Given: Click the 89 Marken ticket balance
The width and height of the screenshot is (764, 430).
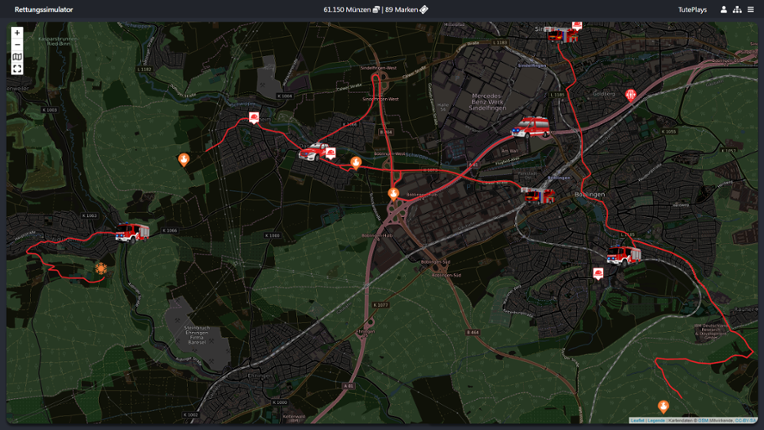Looking at the screenshot, I should [407, 9].
